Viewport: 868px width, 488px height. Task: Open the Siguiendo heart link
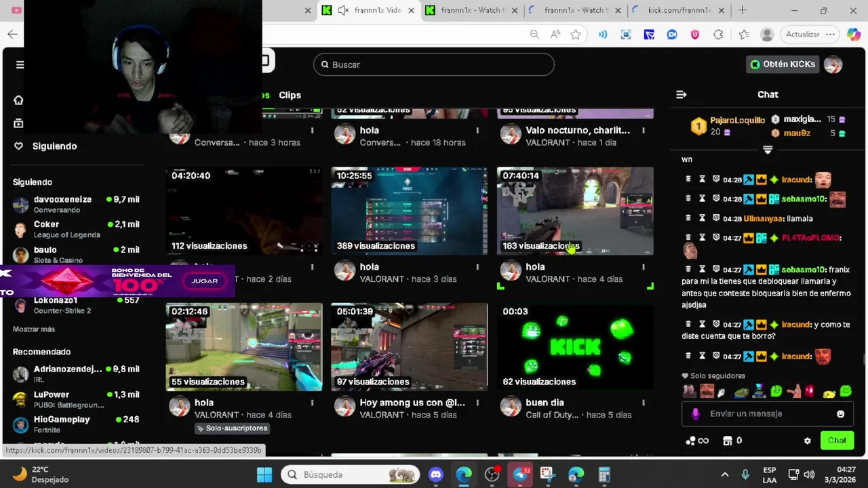click(x=45, y=146)
